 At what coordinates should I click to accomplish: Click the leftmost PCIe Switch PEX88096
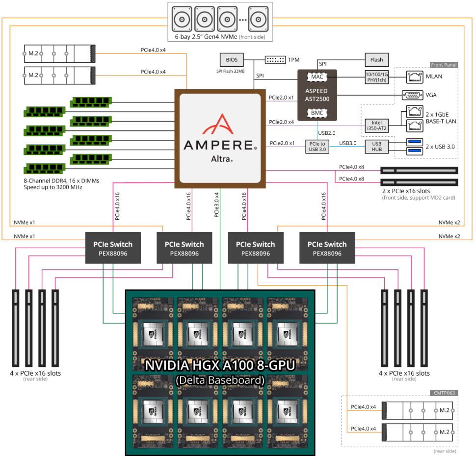pos(112,248)
